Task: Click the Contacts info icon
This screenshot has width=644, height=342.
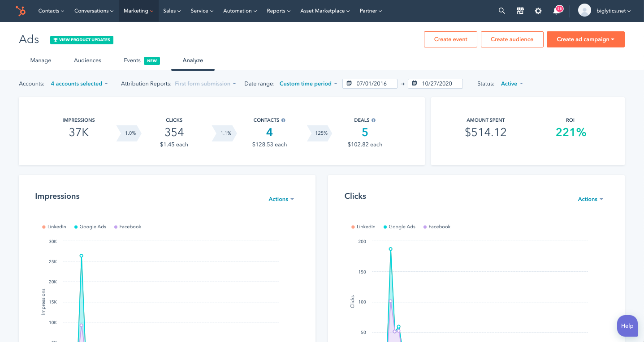Action: [283, 120]
